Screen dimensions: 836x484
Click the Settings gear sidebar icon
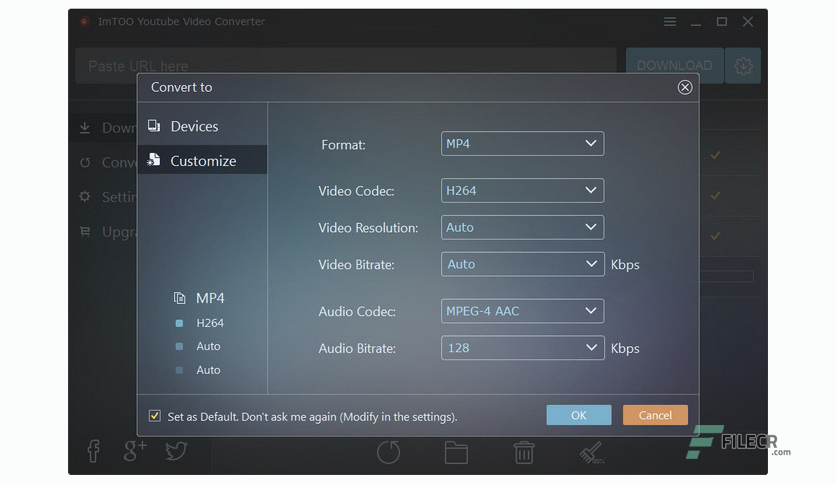[x=85, y=197]
